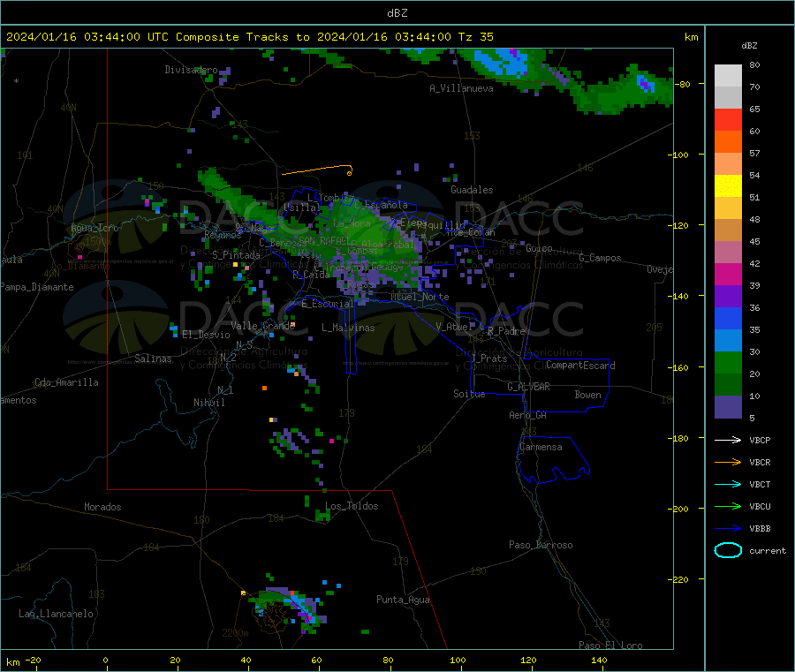Click the 'CompantEscard' map label
Image resolution: width=795 pixels, height=672 pixels.
580,366
